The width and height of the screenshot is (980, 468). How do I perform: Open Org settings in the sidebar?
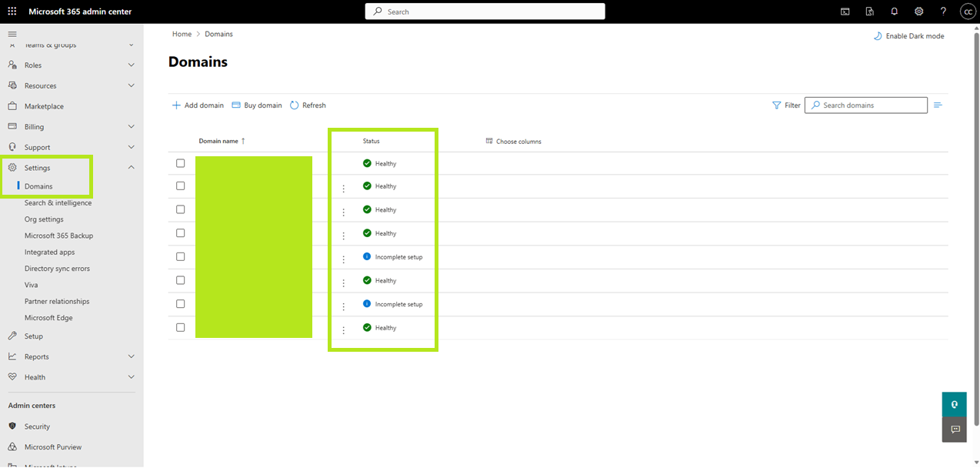click(44, 219)
